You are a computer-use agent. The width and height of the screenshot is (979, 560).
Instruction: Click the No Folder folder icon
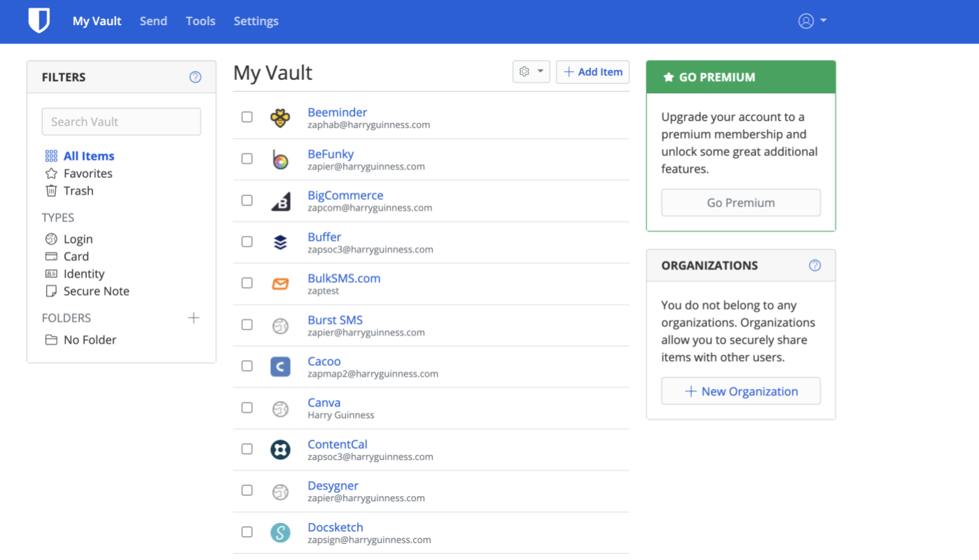[x=51, y=339]
